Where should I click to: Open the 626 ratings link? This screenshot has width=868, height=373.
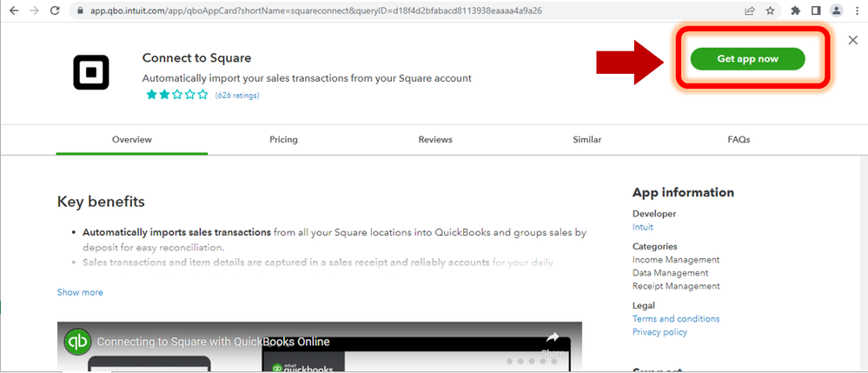(x=237, y=96)
